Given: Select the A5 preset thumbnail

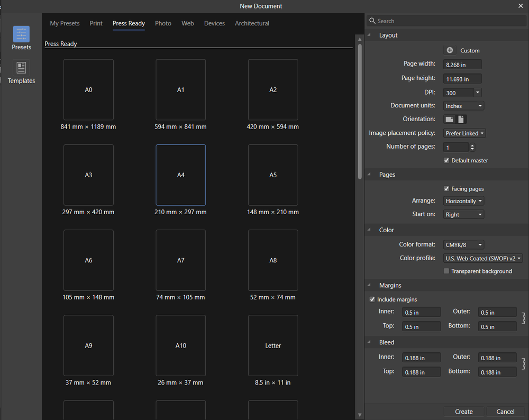Looking at the screenshot, I should click(x=273, y=175).
